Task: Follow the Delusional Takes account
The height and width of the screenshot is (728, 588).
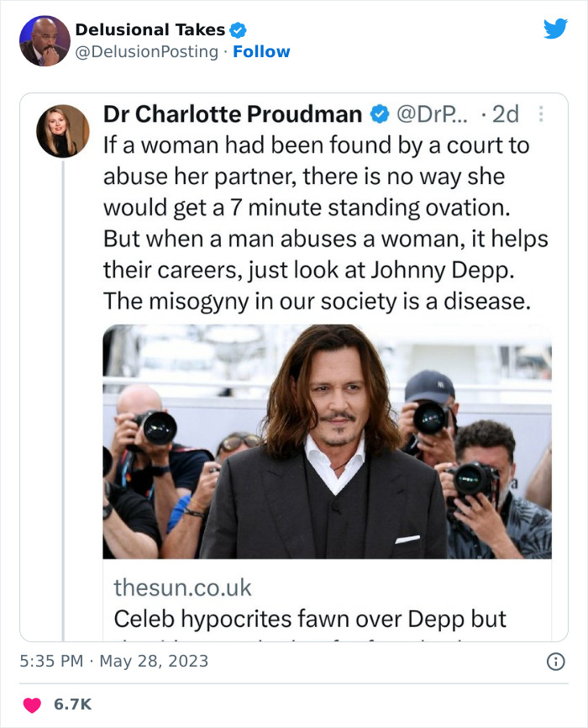Action: (x=261, y=51)
